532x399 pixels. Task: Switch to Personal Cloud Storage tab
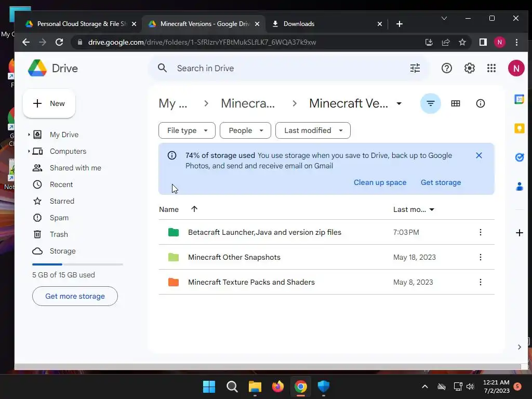point(81,24)
